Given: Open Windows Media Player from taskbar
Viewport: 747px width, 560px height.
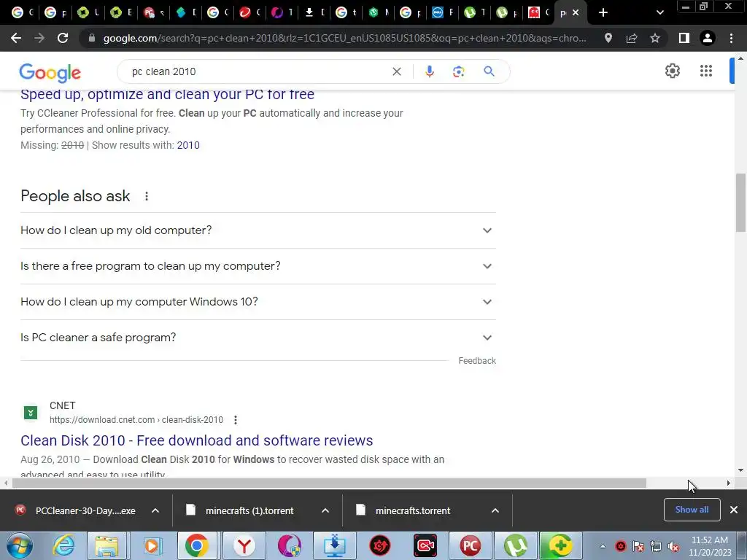Looking at the screenshot, I should (x=152, y=545).
